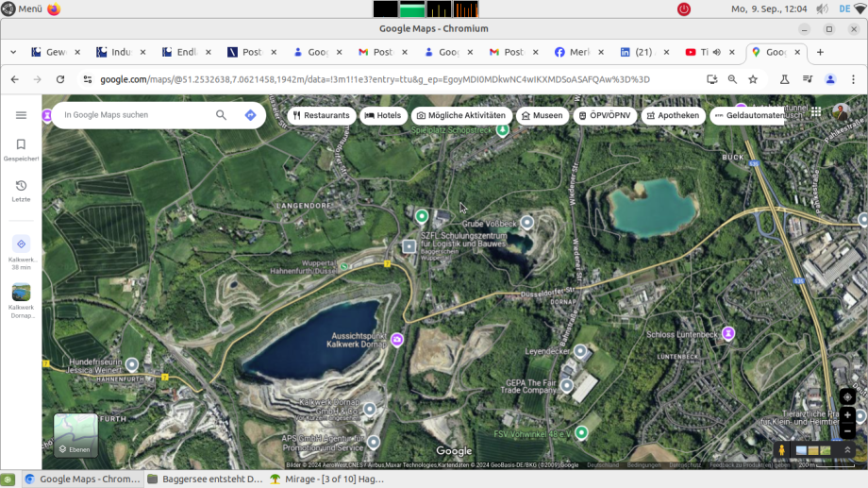Click the Google Maps search field
This screenshot has width=868, height=488.
click(132, 115)
